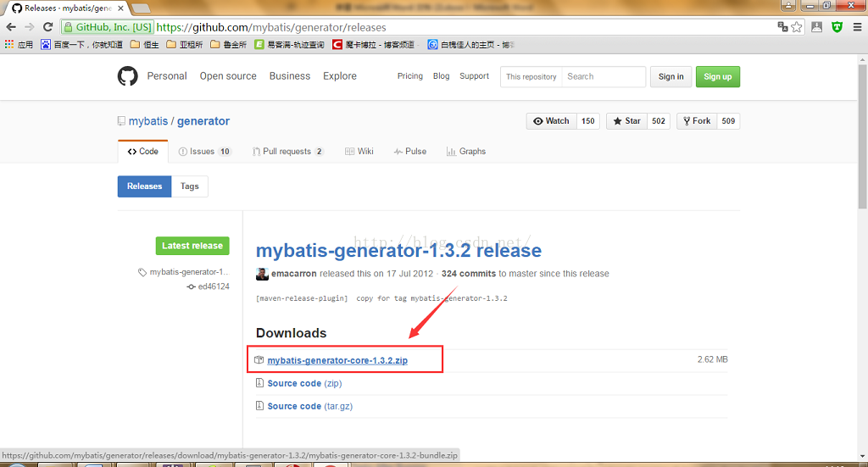Click the browser address bar URL
The image size is (868, 467).
tap(271, 27)
